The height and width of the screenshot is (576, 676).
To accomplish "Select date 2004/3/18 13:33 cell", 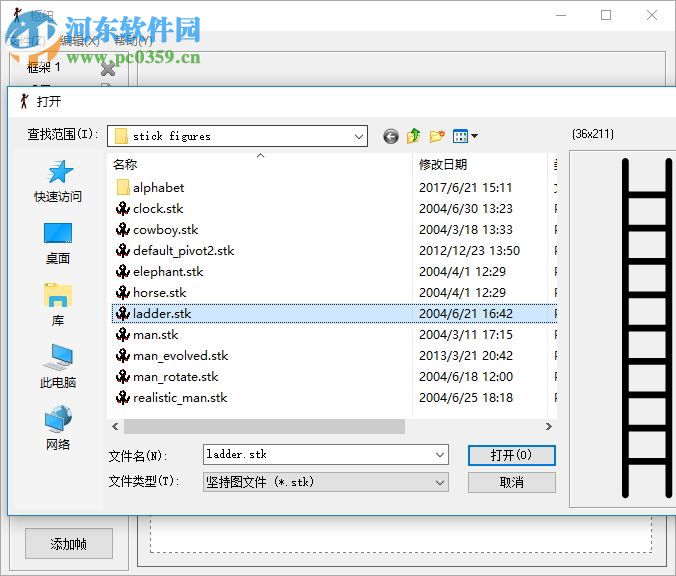I will [x=466, y=230].
